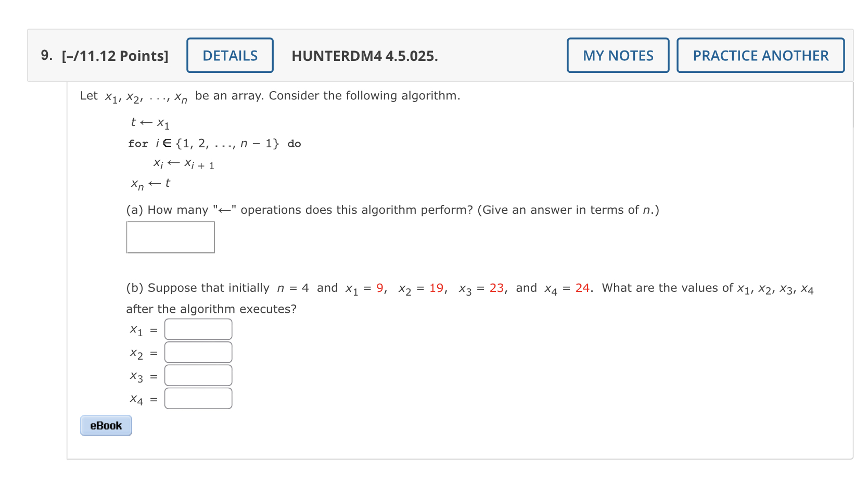Click PRACTICE ANOTHER button
The image size is (868, 484).
pos(760,55)
